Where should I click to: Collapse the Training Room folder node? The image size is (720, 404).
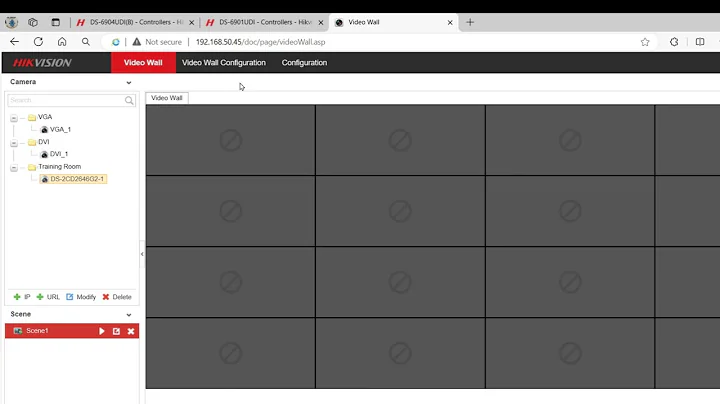14,168
